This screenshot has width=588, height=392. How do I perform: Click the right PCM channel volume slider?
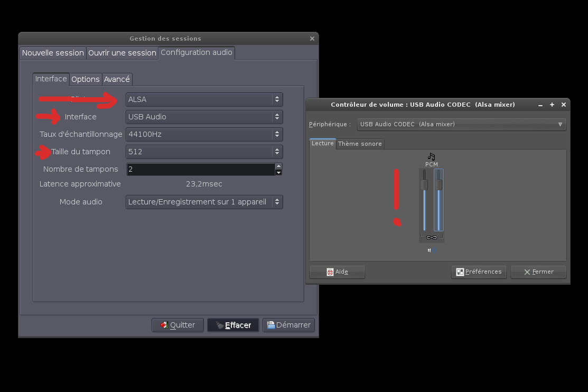pyautogui.click(x=438, y=200)
